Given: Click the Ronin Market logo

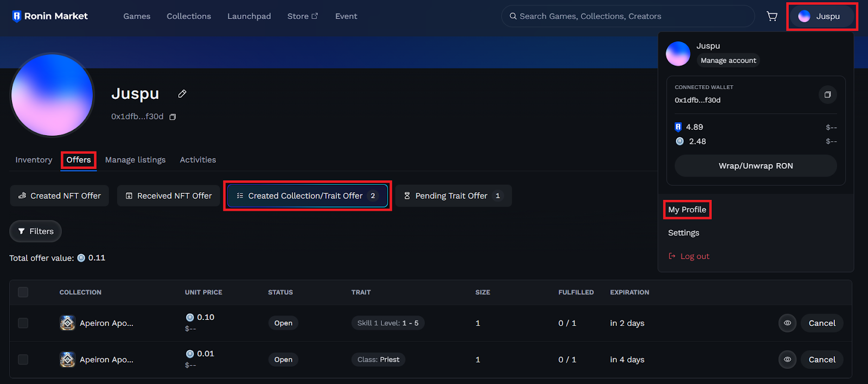Looking at the screenshot, I should tap(50, 16).
